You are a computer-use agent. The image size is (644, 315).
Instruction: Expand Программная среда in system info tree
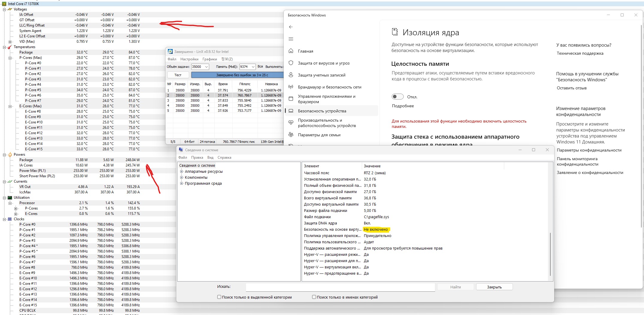(x=181, y=183)
